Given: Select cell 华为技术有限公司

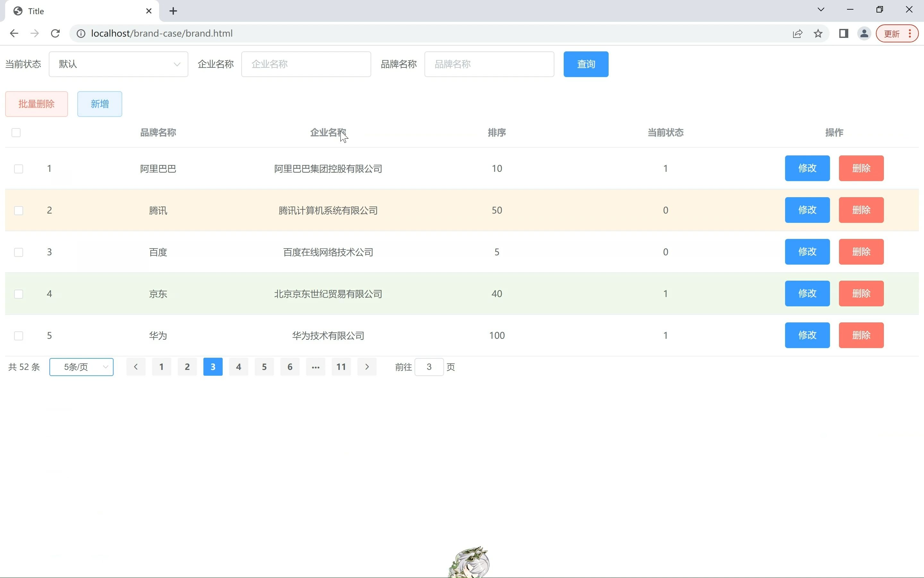Looking at the screenshot, I should click(x=328, y=336).
